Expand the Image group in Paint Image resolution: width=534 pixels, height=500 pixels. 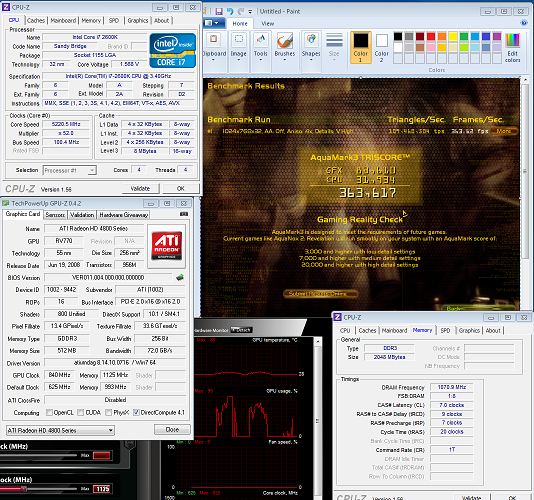(239, 48)
